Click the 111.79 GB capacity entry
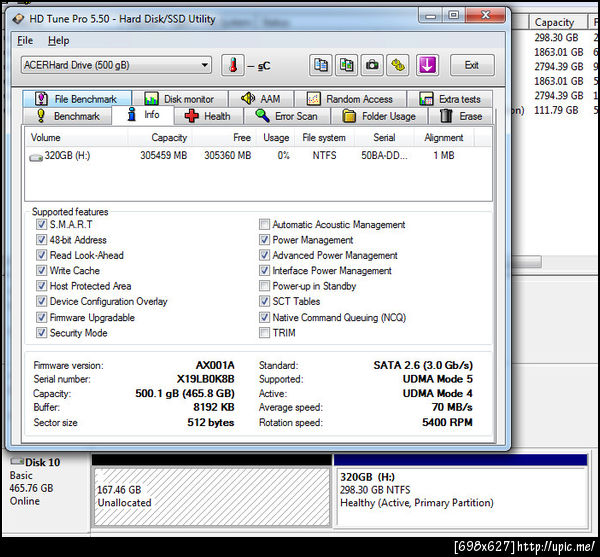Screen dimensions: 600x557 pyautogui.click(x=556, y=110)
